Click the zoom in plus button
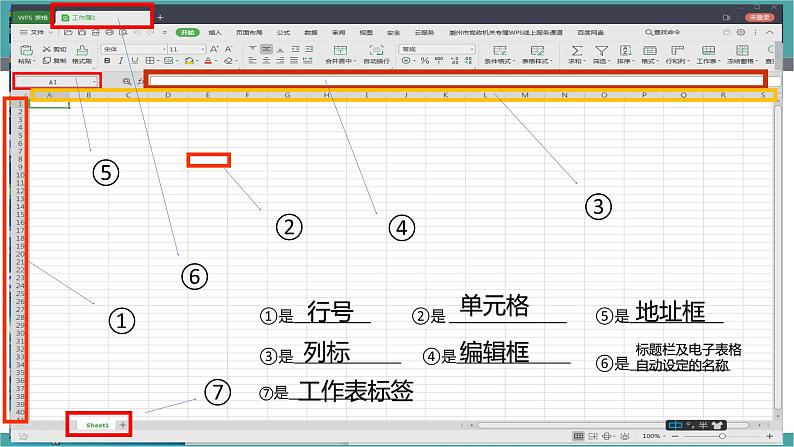 tap(769, 436)
